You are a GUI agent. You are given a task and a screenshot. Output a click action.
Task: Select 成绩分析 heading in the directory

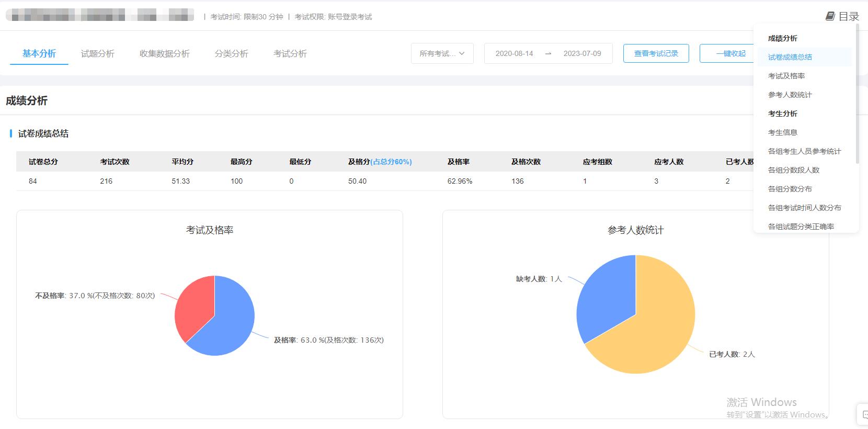point(783,38)
